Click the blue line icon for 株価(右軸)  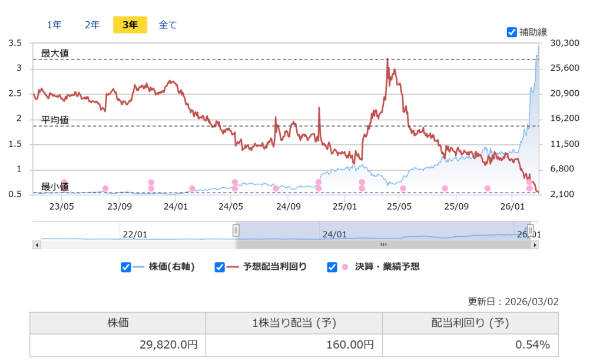[139, 267]
